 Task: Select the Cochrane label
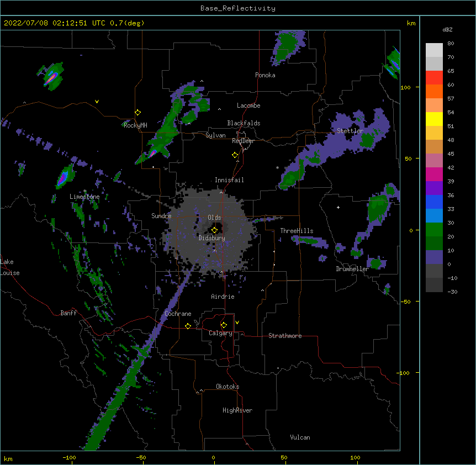178,314
